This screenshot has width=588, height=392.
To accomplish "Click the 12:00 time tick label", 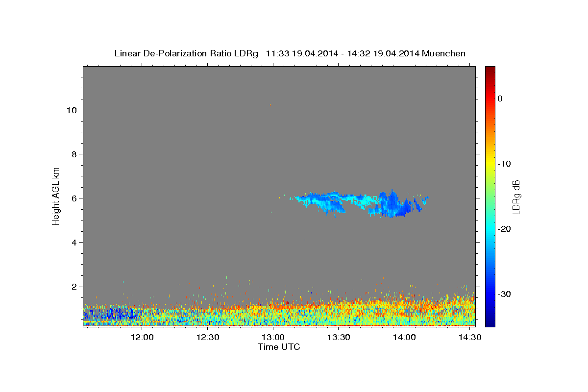I will (143, 338).
